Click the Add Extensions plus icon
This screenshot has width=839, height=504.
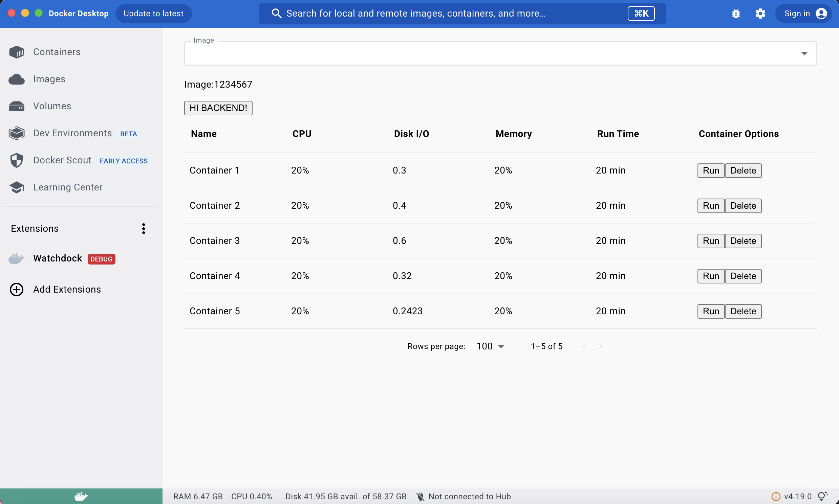pyautogui.click(x=17, y=289)
